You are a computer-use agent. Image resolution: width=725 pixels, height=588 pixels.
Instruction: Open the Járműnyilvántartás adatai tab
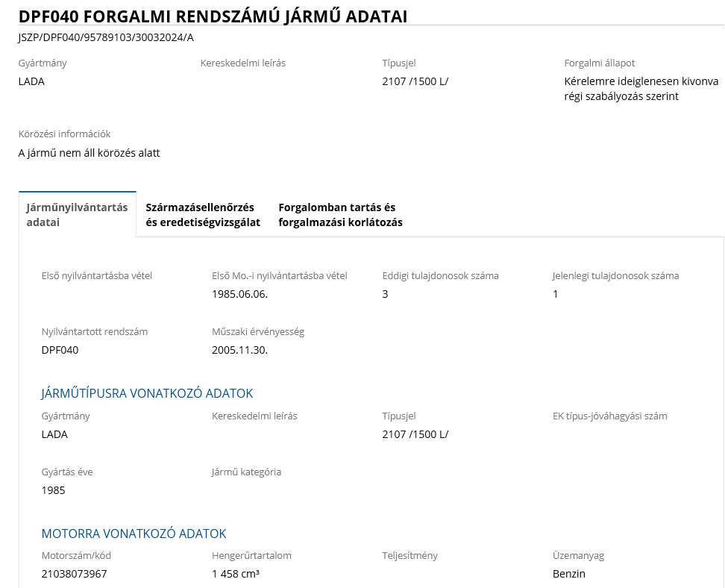[x=77, y=214]
